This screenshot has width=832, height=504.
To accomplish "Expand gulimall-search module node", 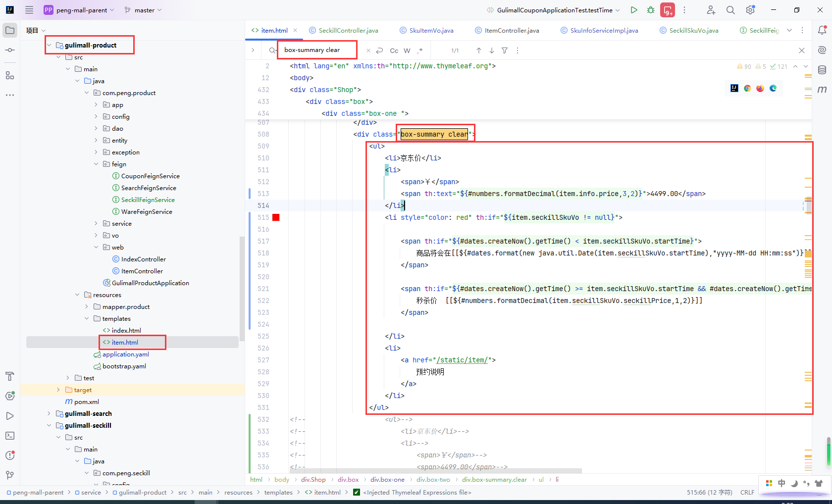I will tap(49, 413).
